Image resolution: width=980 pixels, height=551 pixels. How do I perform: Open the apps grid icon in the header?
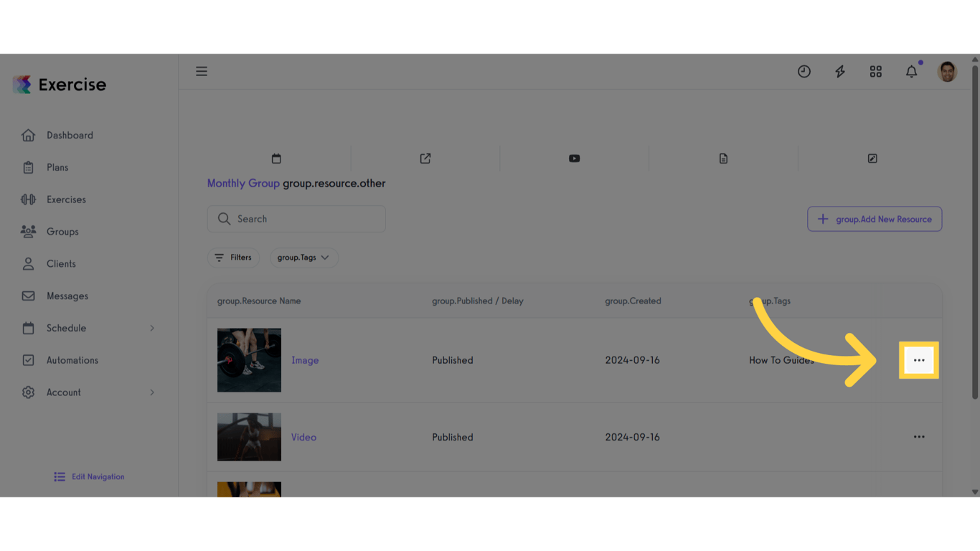click(x=875, y=71)
